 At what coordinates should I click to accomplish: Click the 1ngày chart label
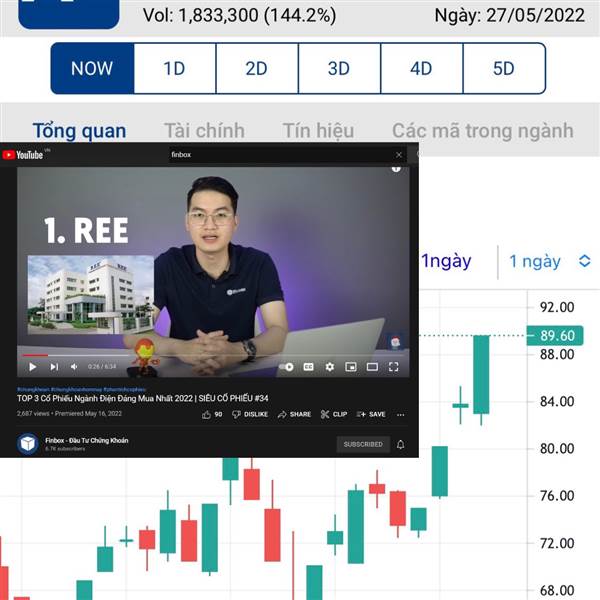click(x=446, y=261)
